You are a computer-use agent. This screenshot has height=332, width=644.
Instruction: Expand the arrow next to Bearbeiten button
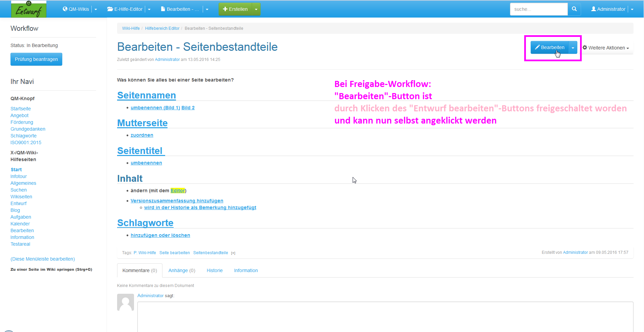(x=573, y=48)
